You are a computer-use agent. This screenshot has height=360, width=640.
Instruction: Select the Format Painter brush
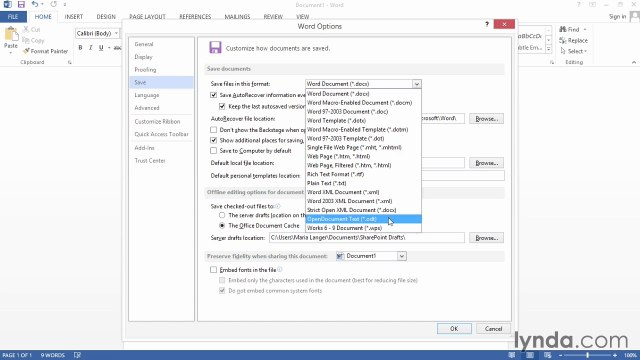26,51
